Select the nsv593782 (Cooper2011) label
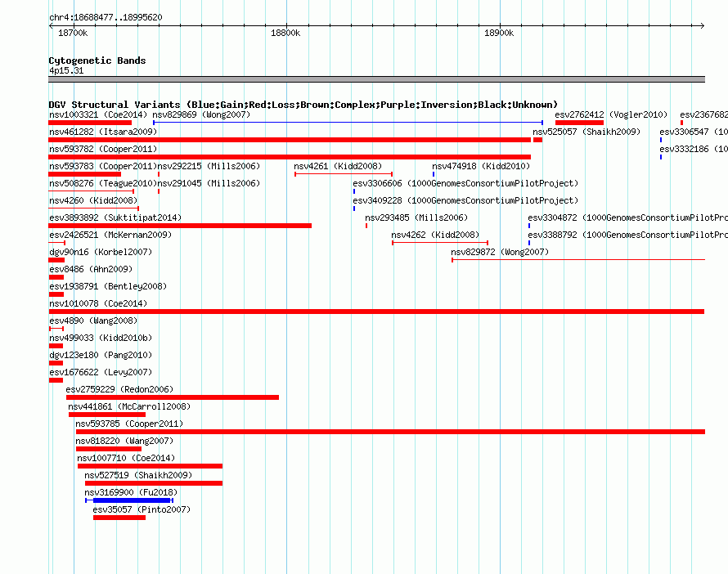Image resolution: width=728 pixels, height=574 pixels. (103, 149)
